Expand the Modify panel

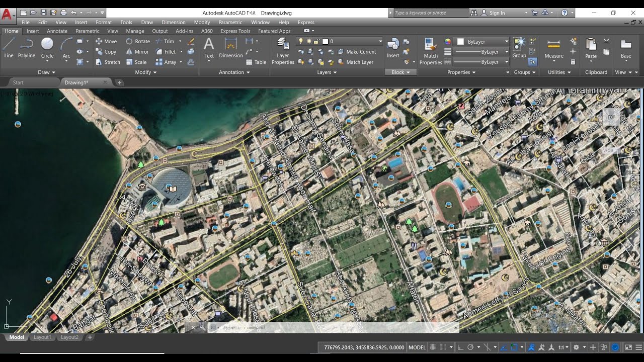pyautogui.click(x=146, y=72)
